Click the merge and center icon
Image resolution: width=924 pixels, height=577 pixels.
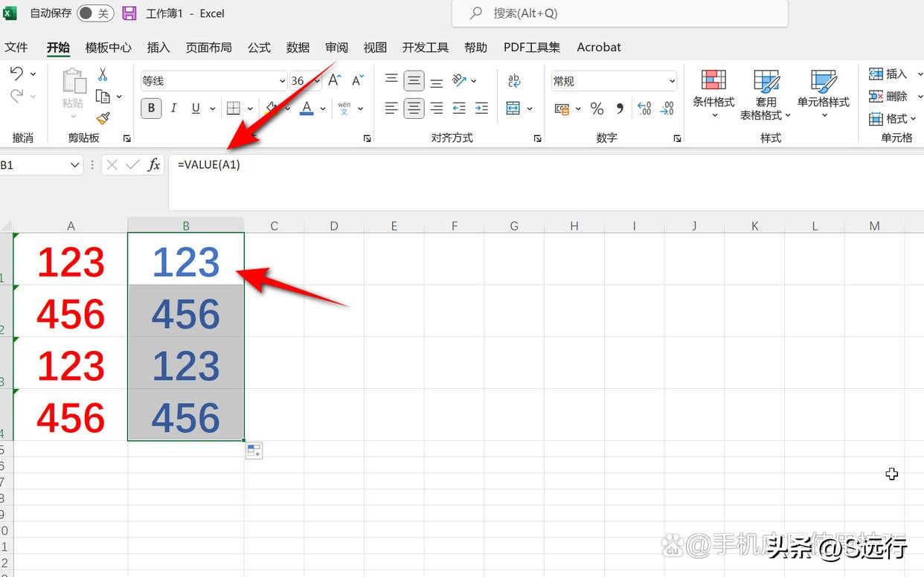point(513,109)
